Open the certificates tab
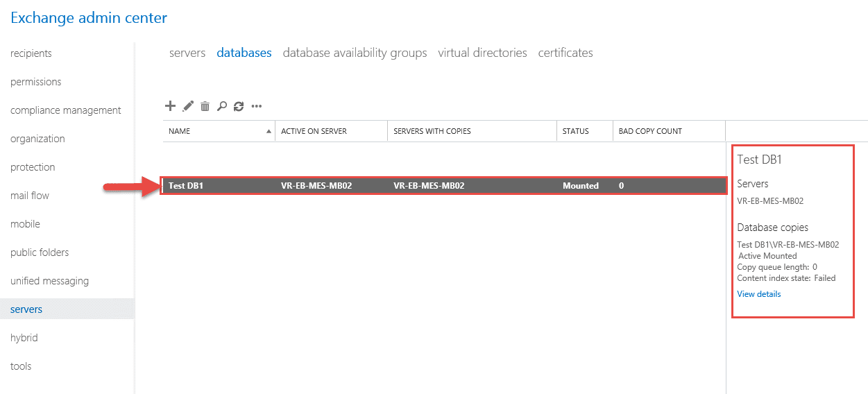Screen dimensions: 868x394 (x=565, y=53)
